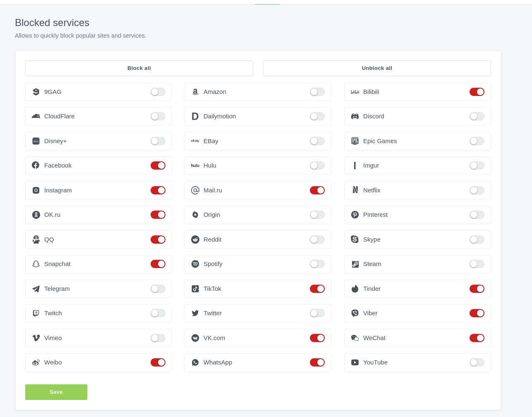532x417 pixels.
Task: Click the Twitter bird icon
Action: pyautogui.click(x=195, y=313)
